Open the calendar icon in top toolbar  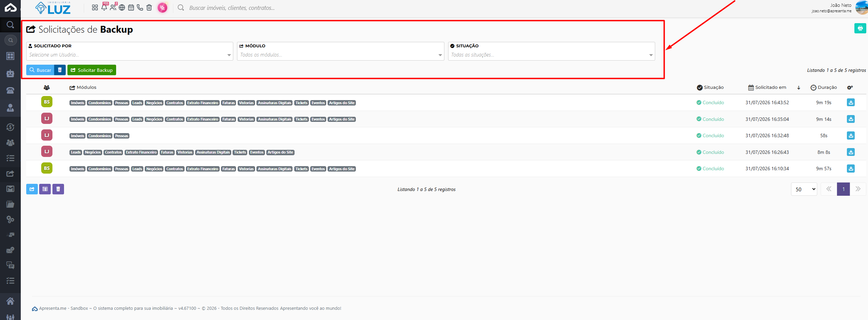[x=131, y=7]
